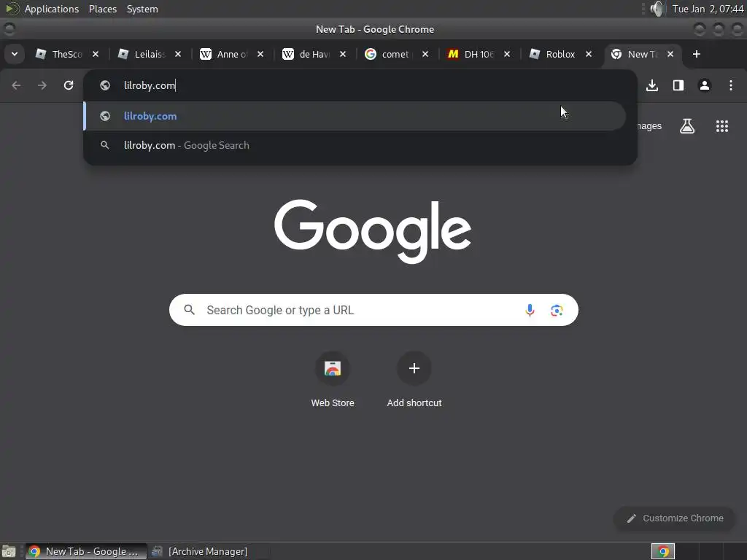Select lilroby.com Google Search suggestion
The image size is (747, 560).
pos(355,145)
